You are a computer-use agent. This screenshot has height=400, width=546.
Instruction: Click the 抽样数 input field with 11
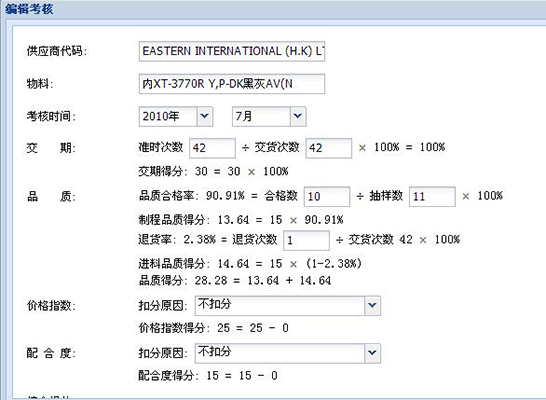(432, 196)
